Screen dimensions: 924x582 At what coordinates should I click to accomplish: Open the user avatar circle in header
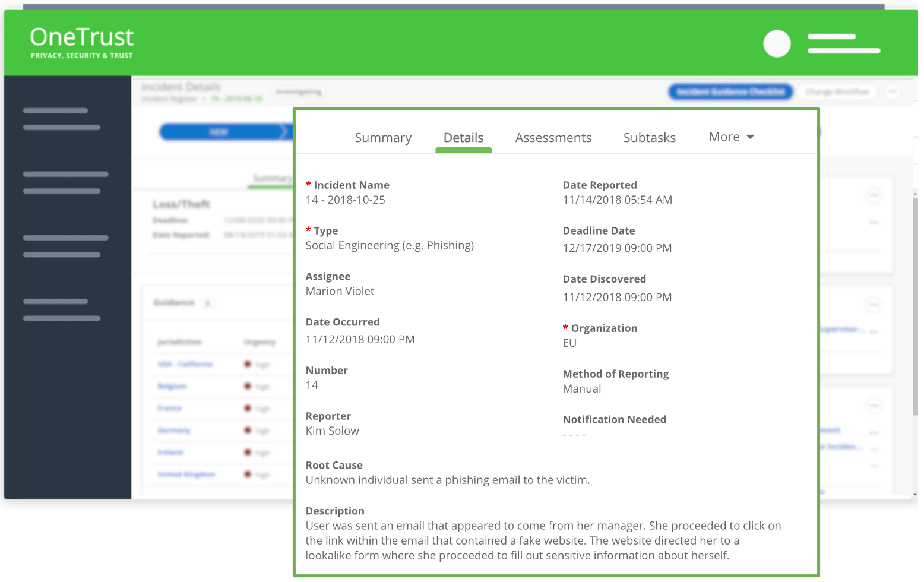pyautogui.click(x=777, y=43)
